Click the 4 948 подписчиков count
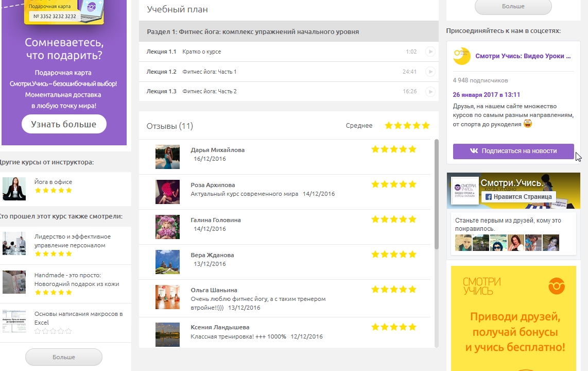 click(x=480, y=80)
